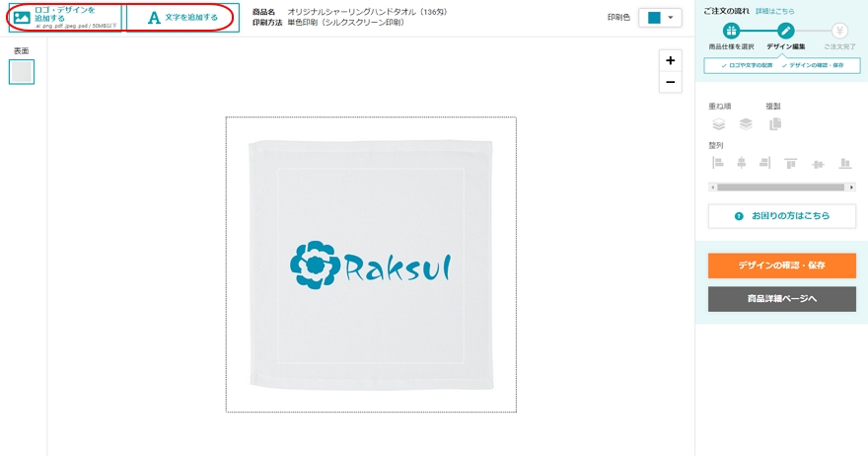Align objects to horizontal center

741,163
